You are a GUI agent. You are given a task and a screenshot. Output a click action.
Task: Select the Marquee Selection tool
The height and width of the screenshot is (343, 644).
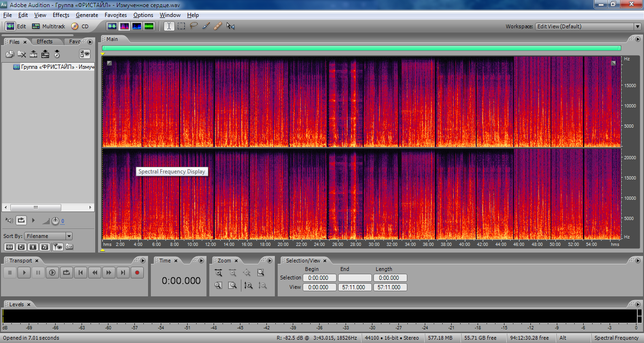tap(181, 26)
